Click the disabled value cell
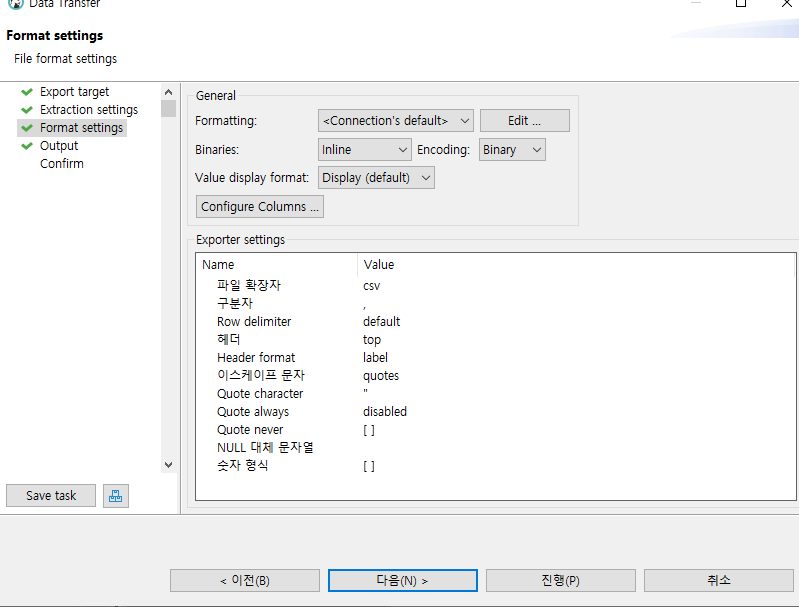Screen dimensions: 799x607 point(385,412)
